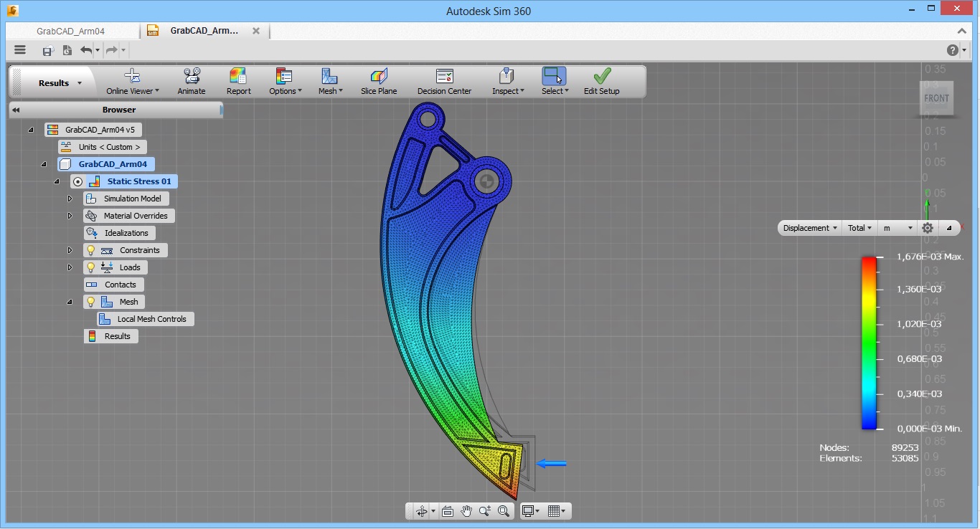
Task: Open the Inspect tool menu
Action: 507,82
